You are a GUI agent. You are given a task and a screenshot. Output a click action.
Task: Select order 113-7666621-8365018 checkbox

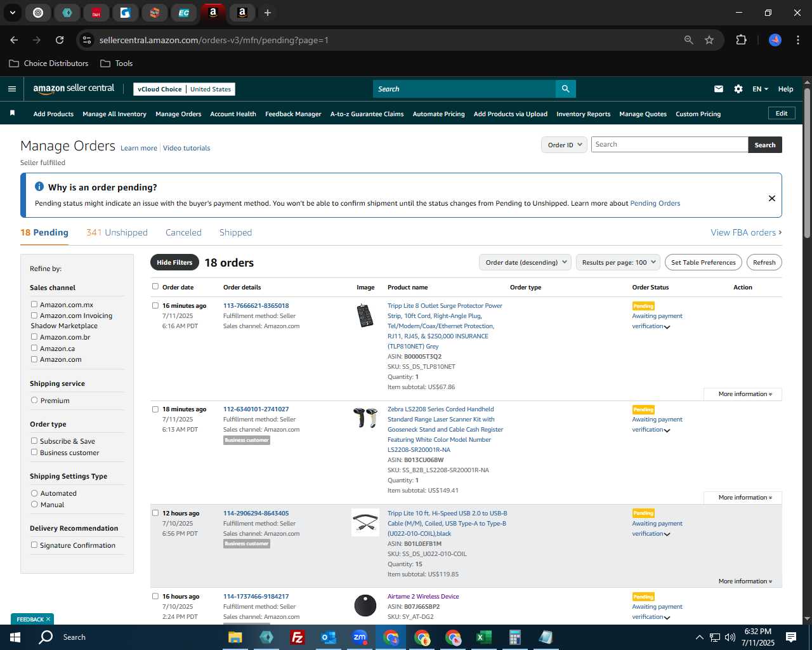click(x=155, y=305)
